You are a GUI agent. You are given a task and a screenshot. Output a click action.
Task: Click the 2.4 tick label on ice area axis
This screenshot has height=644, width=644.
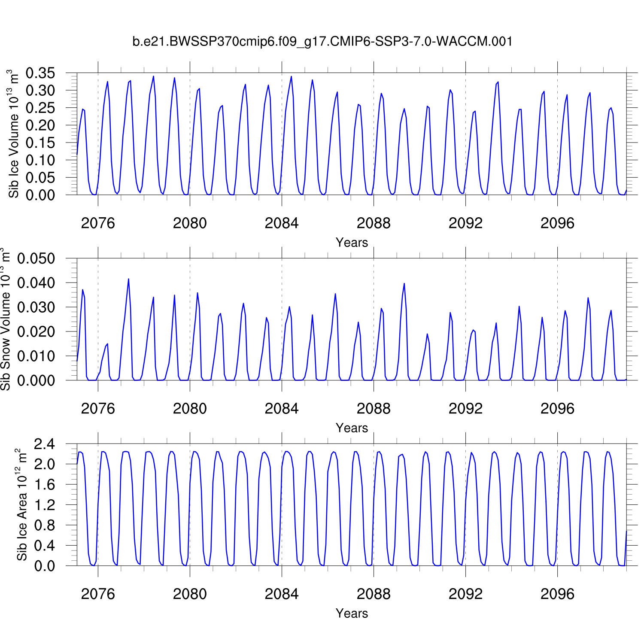click(45, 444)
